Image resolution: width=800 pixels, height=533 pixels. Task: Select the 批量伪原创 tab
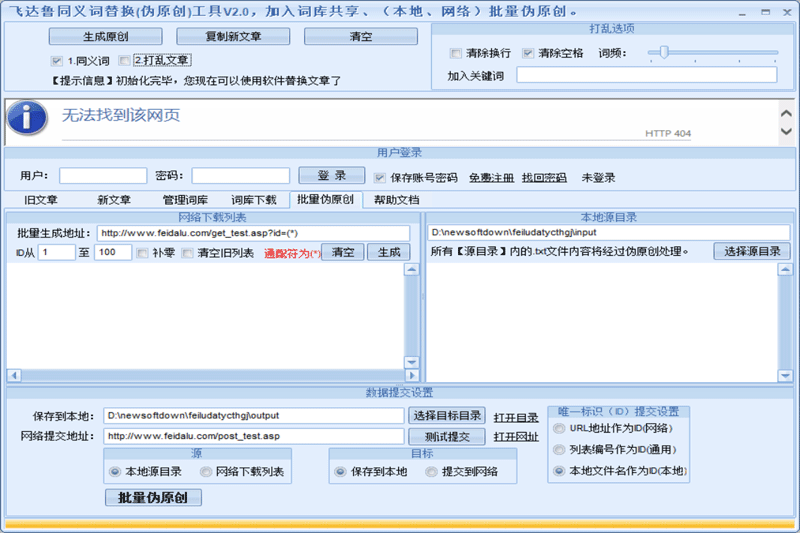[x=326, y=199]
